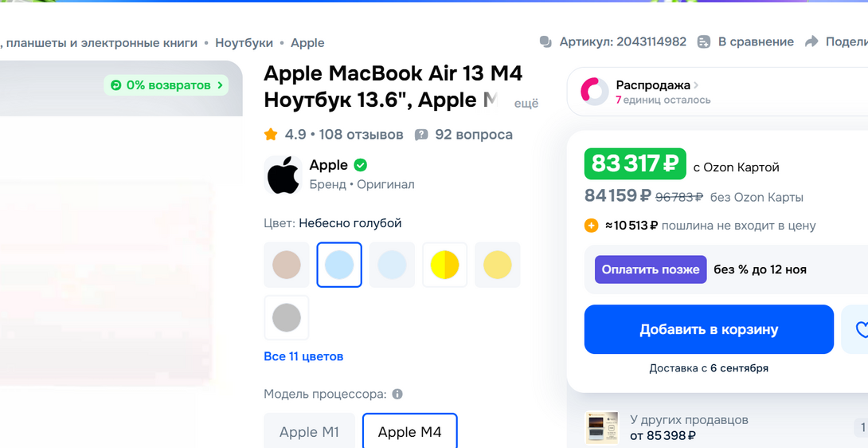Open the Ноутбуки breadcrumb category

tap(244, 43)
